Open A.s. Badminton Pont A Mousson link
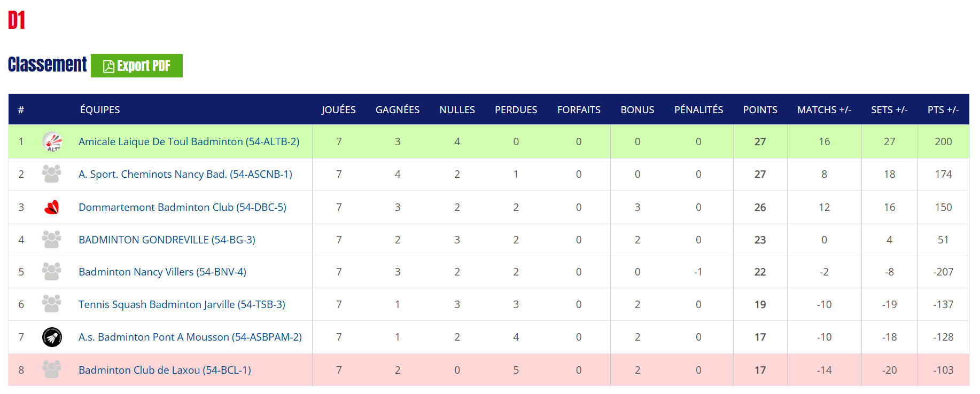 [x=190, y=337]
